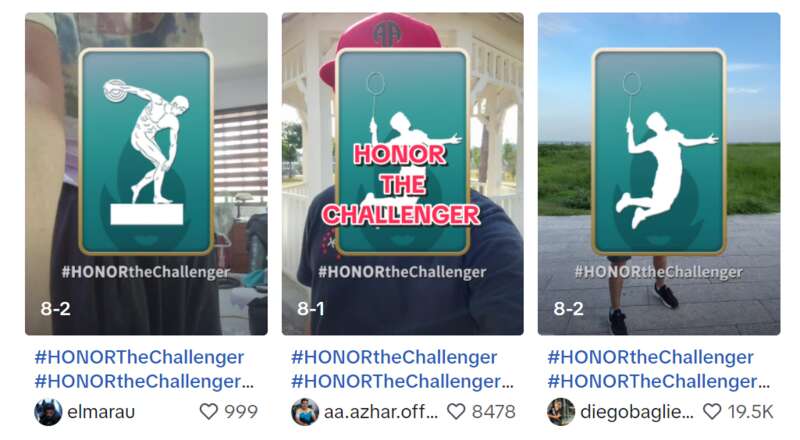
Task: Click the 8-1 label on middle video
Action: pos(311,308)
